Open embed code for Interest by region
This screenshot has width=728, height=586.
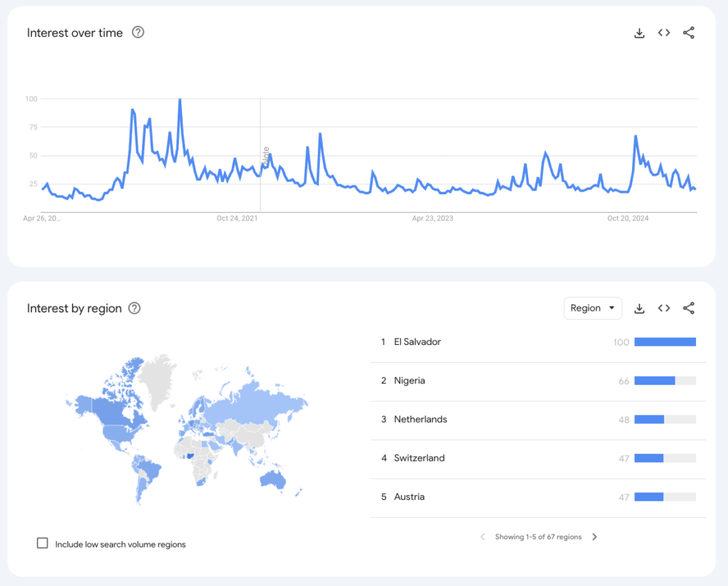tap(664, 309)
